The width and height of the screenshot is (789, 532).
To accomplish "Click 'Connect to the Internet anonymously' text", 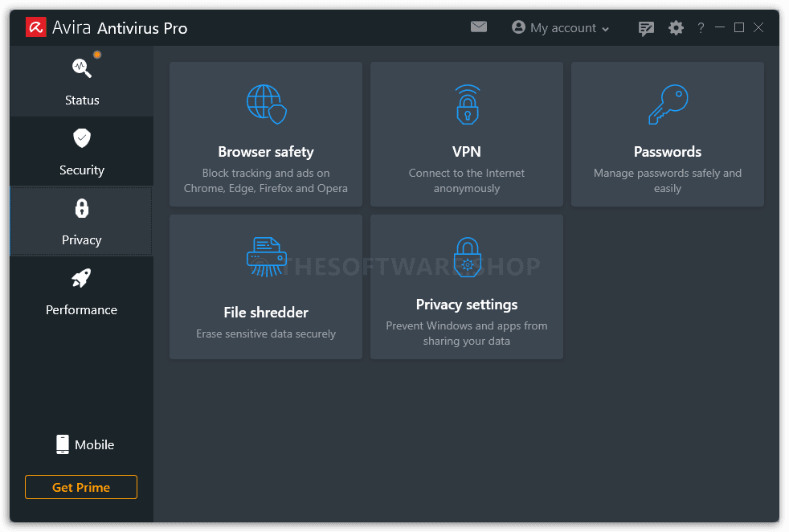I will point(467,181).
